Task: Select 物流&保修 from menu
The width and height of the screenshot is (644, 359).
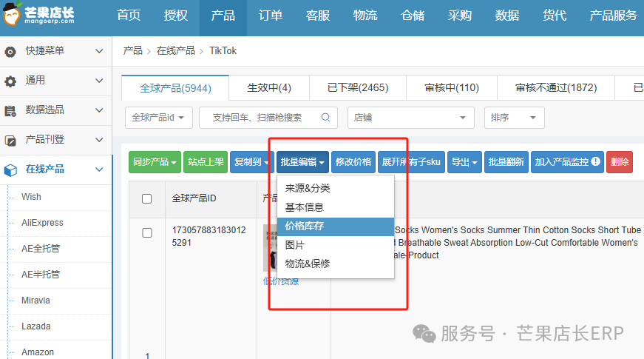Action: [x=336, y=264]
